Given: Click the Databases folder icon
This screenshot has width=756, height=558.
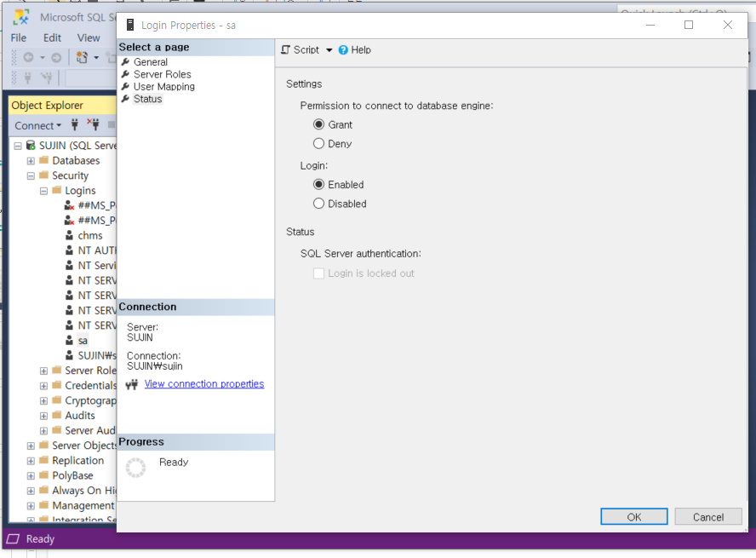Looking at the screenshot, I should point(44,159).
